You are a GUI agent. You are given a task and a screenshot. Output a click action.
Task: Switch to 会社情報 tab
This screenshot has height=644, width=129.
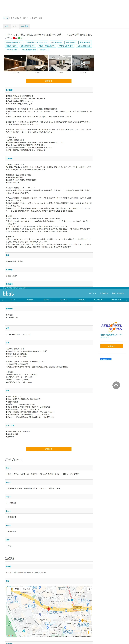pos(25,26)
